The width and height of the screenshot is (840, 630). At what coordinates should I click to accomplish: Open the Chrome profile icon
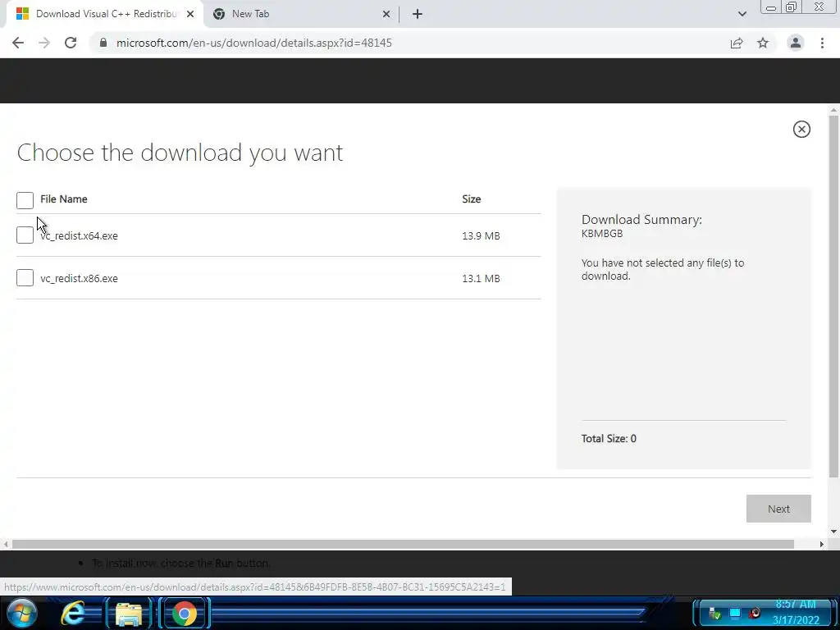click(796, 43)
